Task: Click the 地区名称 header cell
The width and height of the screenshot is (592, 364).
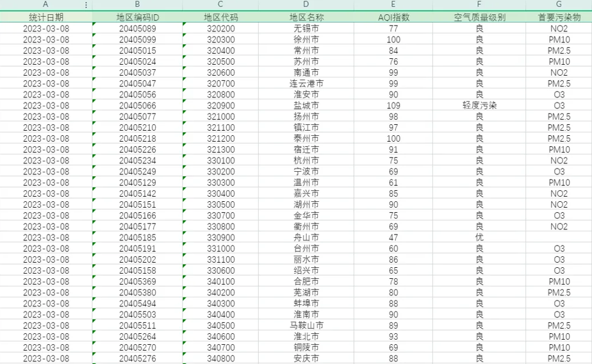Action: 306,17
